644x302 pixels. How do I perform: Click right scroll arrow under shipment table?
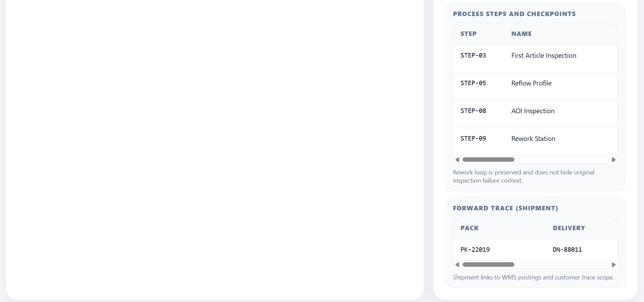coord(614,265)
